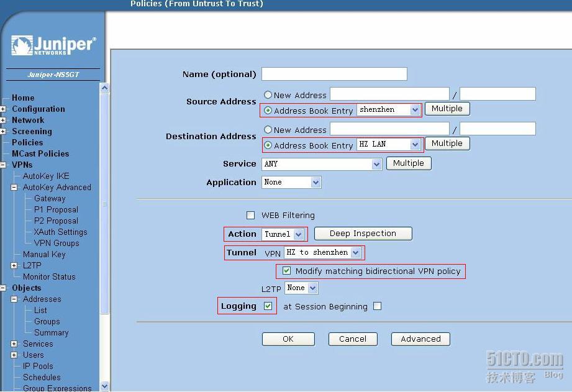Viewport: 572px width, 392px height.
Task: Open the Addresses Summary item
Action: pyautogui.click(x=52, y=333)
